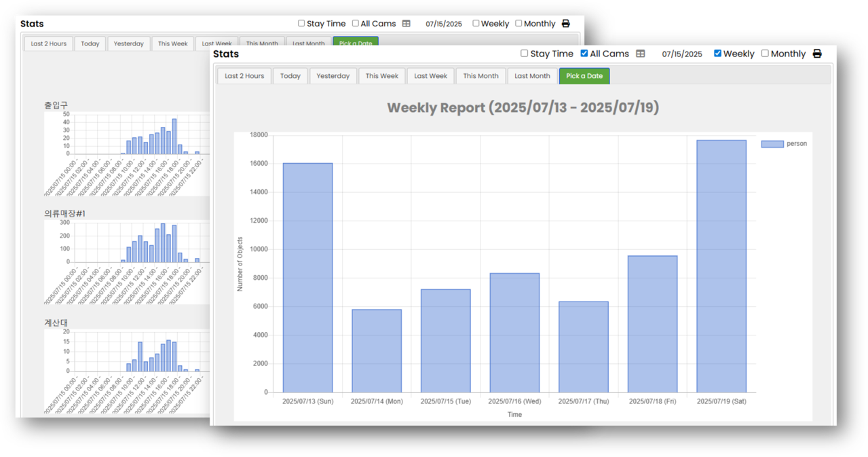
Task: Enable the Stay Time checkbox in the front panel
Action: 524,54
